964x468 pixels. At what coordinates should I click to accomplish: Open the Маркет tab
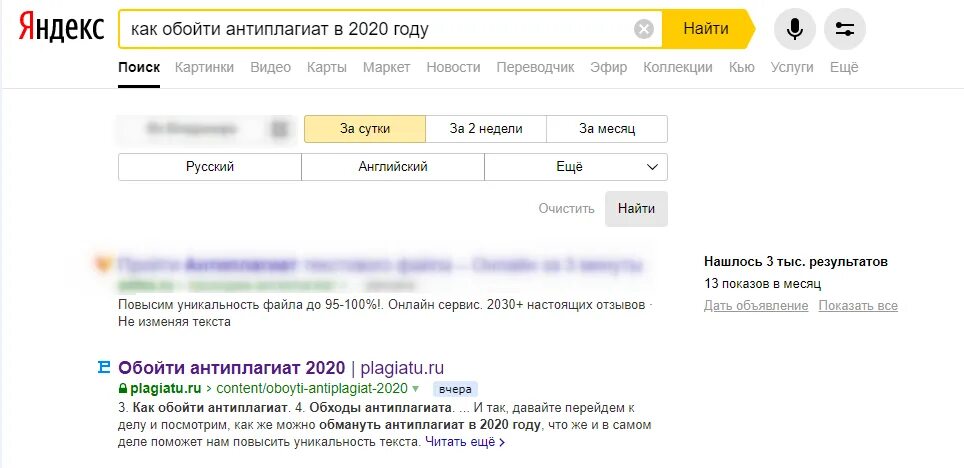386,68
